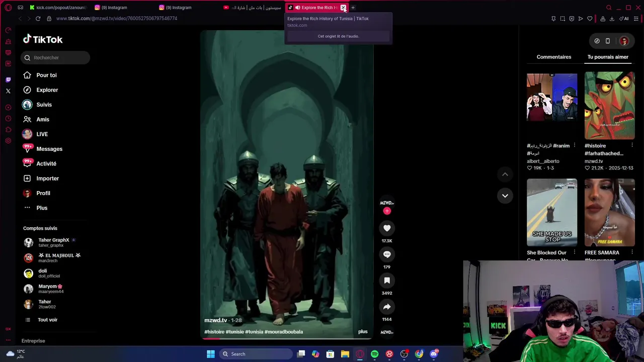The image size is (644, 362).
Task: Expand Tout voir accounts list
Action: [47, 320]
